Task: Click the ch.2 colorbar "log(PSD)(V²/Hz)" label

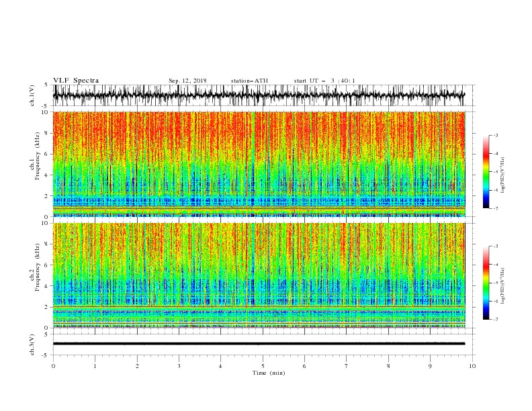Action: (x=503, y=285)
